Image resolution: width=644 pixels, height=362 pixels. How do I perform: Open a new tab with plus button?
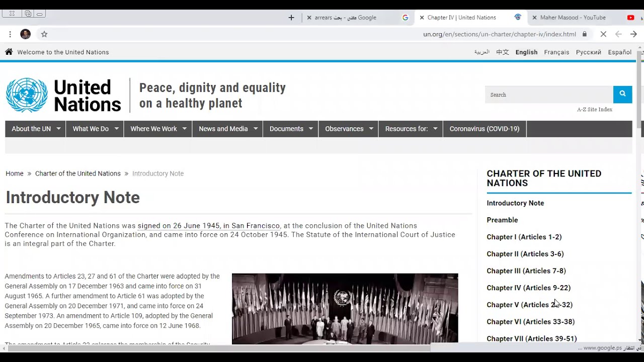click(291, 18)
